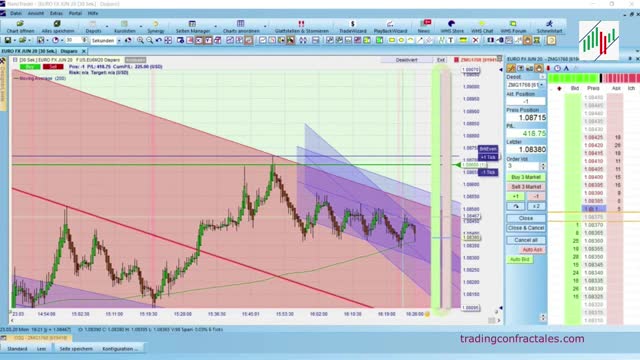This screenshot has height=360, width=640.
Task: Launch the PlaybackWizard
Action: pyautogui.click(x=390, y=27)
